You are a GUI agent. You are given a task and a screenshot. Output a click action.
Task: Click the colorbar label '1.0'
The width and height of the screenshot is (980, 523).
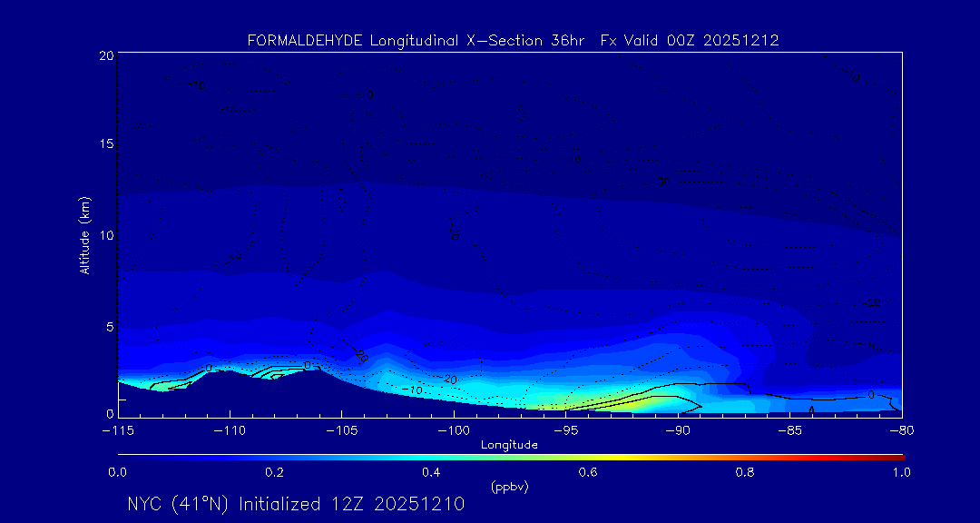(x=901, y=472)
